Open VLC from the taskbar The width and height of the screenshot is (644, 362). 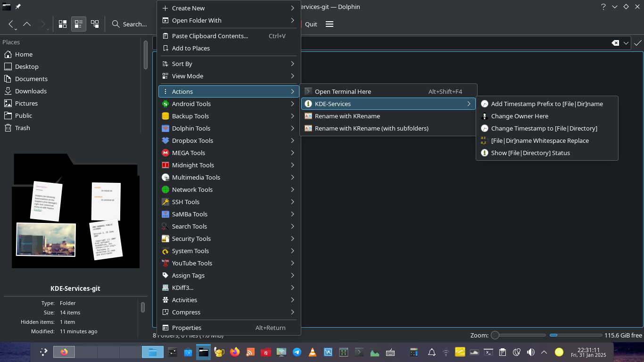point(312,352)
